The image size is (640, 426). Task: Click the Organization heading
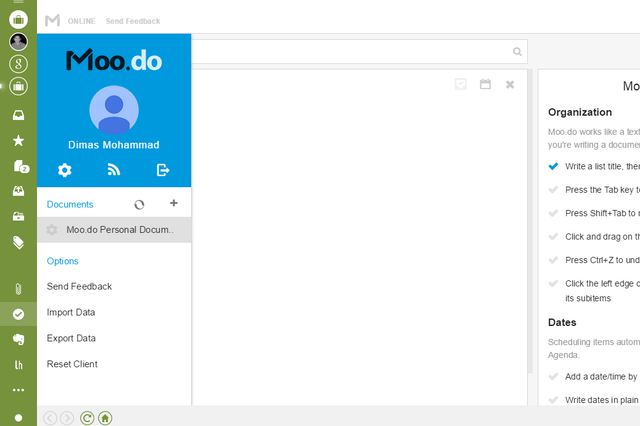(580, 112)
